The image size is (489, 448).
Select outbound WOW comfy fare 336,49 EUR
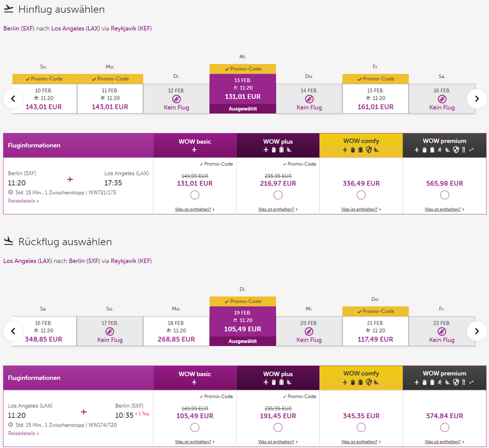click(x=361, y=195)
